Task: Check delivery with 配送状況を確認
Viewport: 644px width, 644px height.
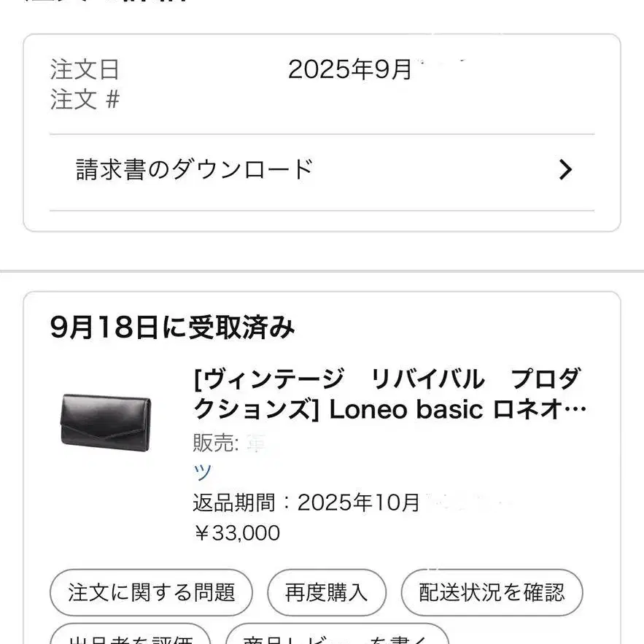Action: coord(492,591)
